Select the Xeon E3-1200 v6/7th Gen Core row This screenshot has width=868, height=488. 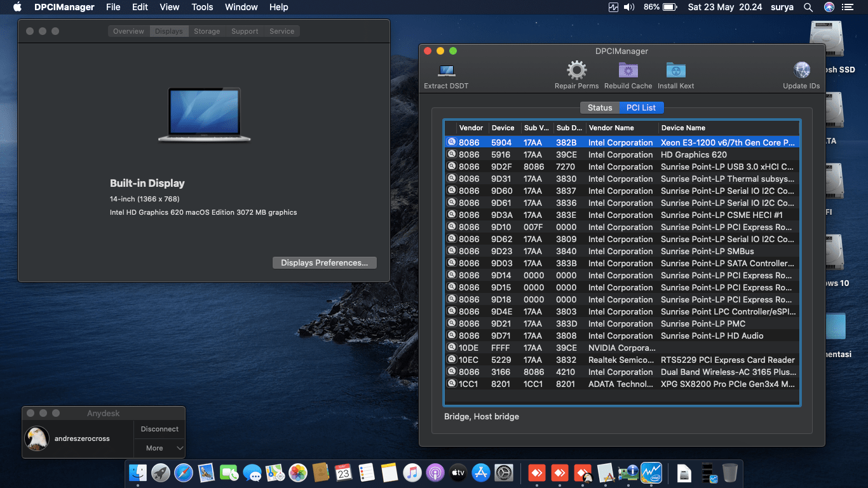coord(621,142)
